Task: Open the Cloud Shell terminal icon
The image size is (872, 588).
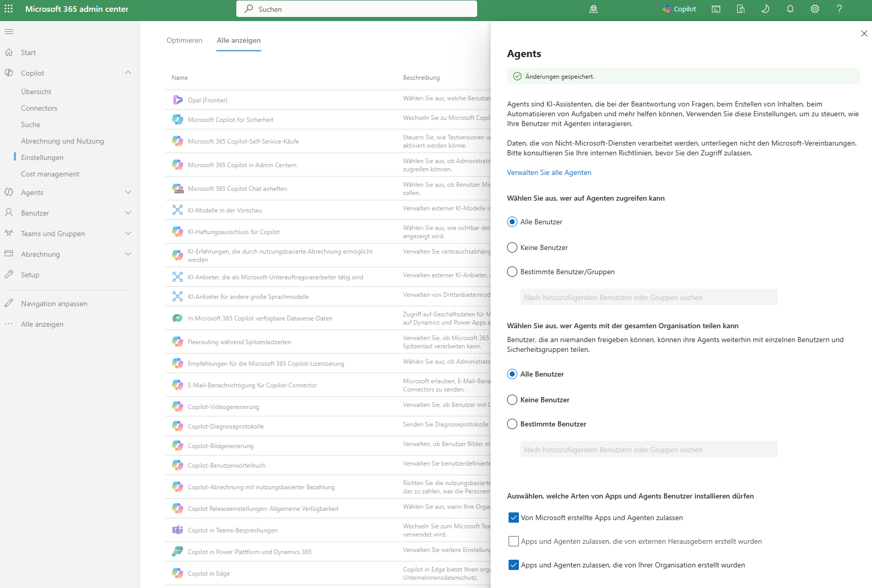Action: pyautogui.click(x=716, y=9)
